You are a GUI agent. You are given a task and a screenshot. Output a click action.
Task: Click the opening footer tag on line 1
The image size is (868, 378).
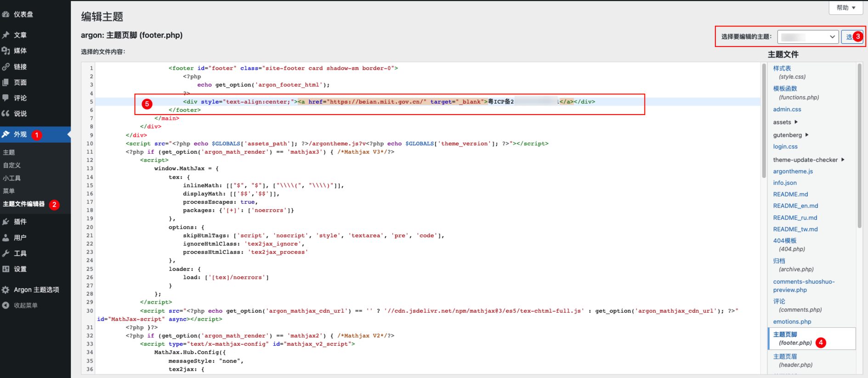click(283, 68)
